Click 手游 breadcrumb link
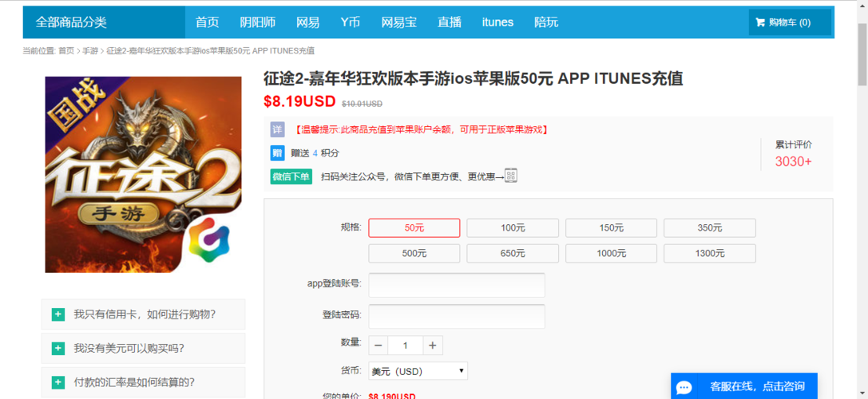 (91, 51)
